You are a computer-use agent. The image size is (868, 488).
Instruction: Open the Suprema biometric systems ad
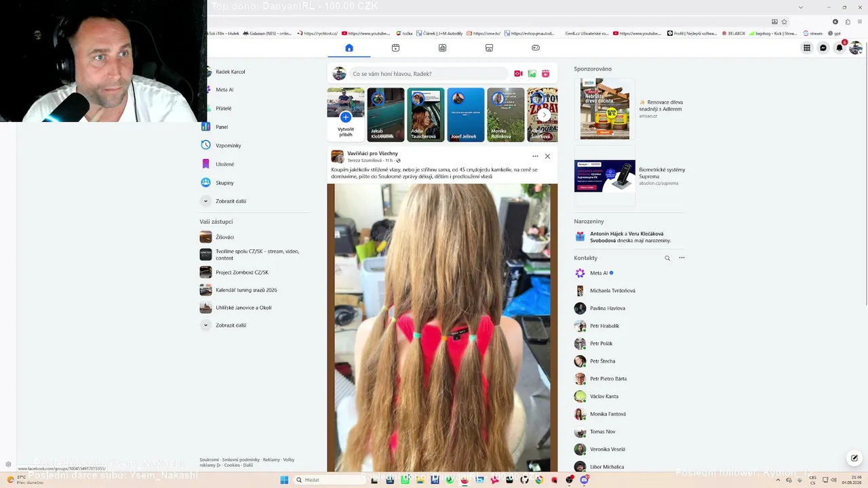(x=629, y=176)
